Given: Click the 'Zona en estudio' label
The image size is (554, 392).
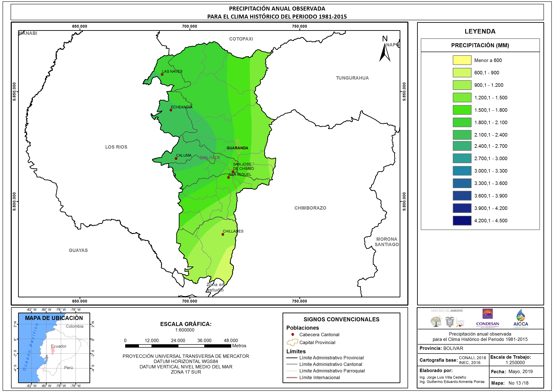Looking at the screenshot, I should [x=215, y=287].
